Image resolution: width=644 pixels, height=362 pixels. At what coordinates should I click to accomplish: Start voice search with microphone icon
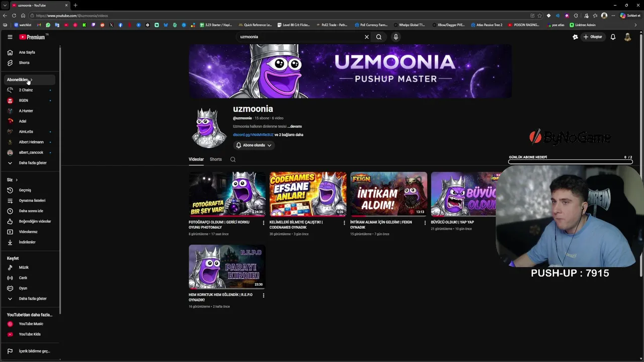[396, 37]
